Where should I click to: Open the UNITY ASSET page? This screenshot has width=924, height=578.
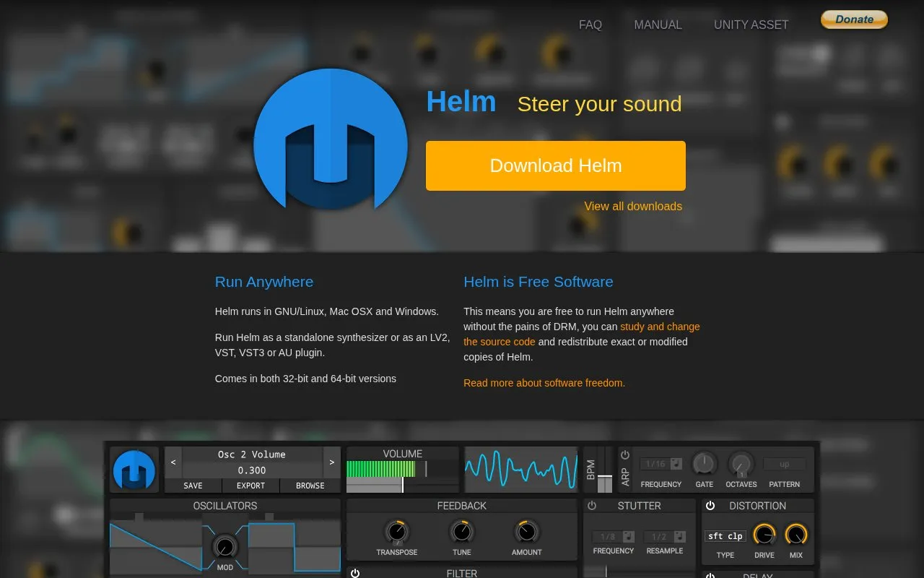[x=751, y=25]
